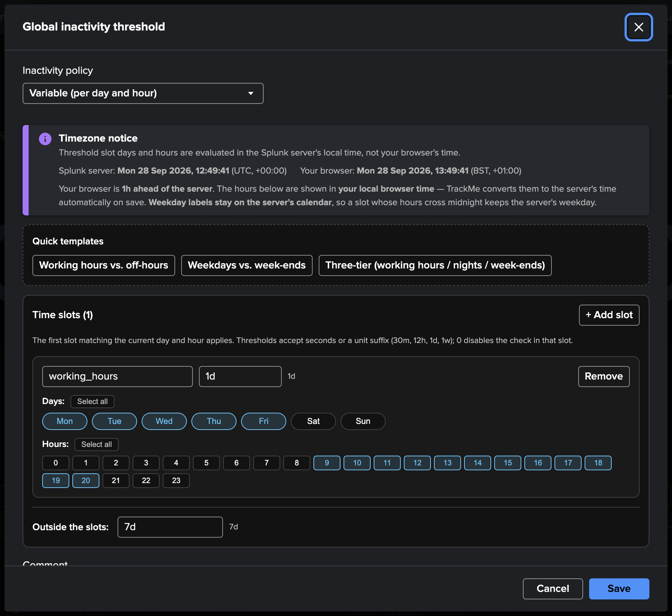The image size is (672, 616).
Task: Disable hour 15
Action: [508, 463]
